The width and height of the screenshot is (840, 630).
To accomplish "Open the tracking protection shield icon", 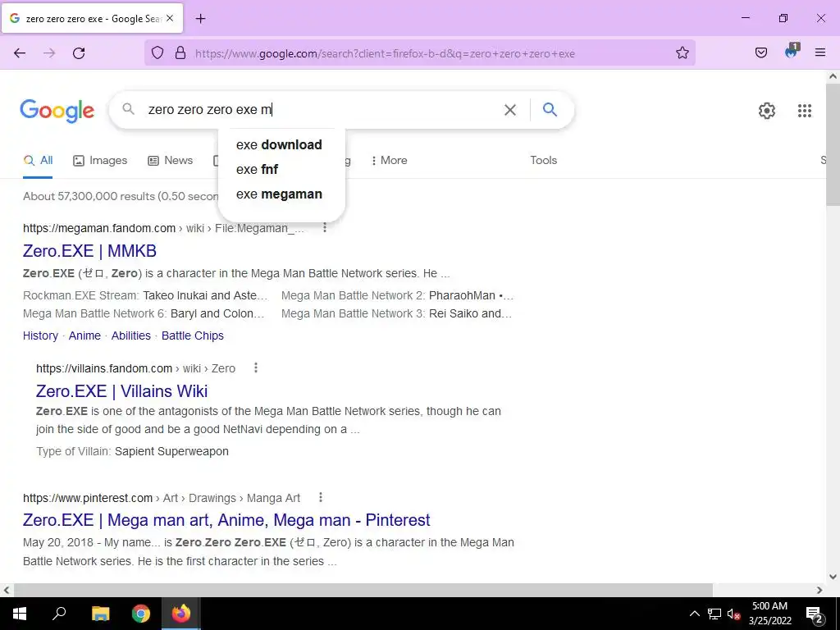I will tap(157, 53).
